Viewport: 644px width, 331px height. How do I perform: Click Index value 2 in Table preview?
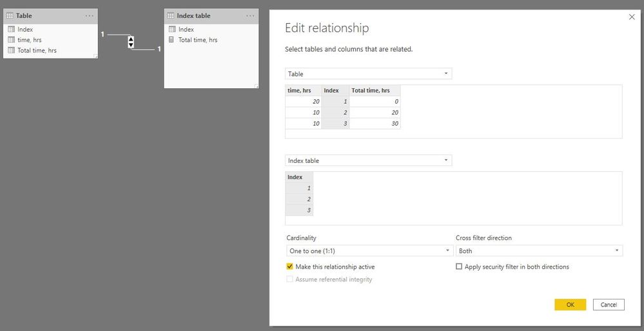(335, 113)
